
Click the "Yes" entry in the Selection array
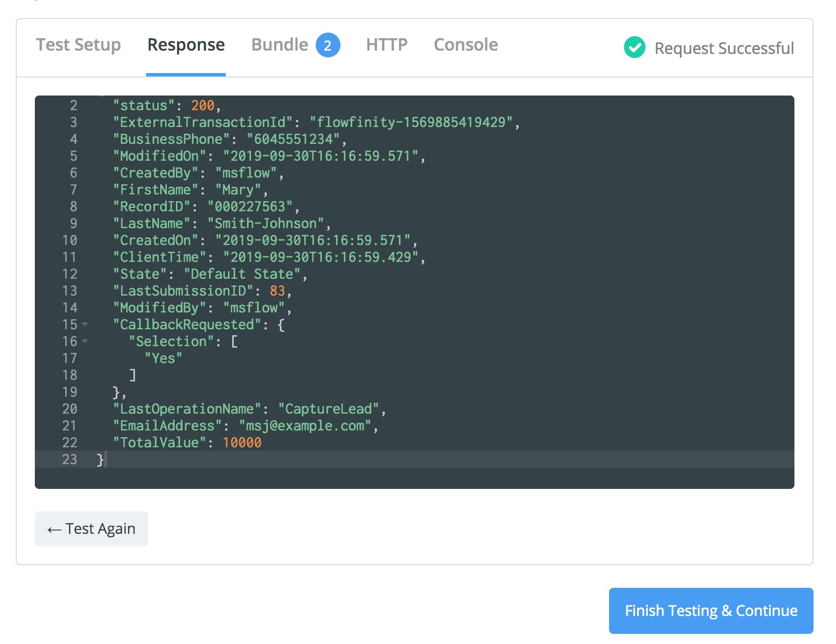163,359
